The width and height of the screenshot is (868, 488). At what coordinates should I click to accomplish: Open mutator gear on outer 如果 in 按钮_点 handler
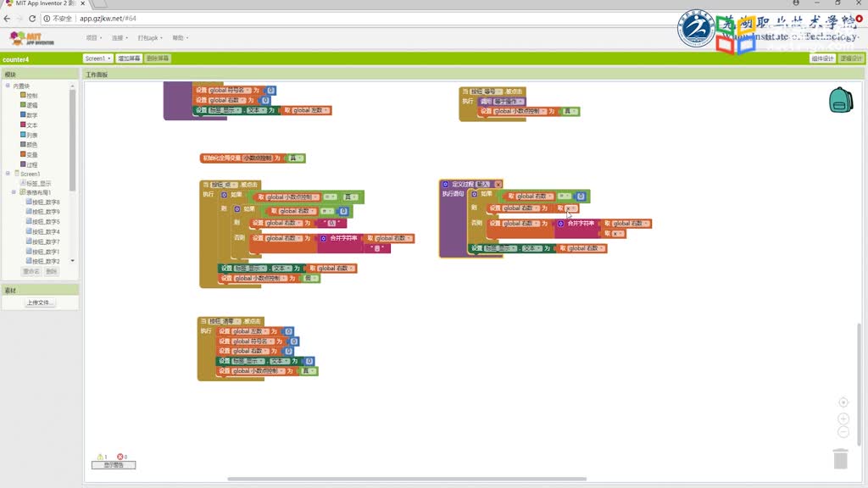click(224, 195)
